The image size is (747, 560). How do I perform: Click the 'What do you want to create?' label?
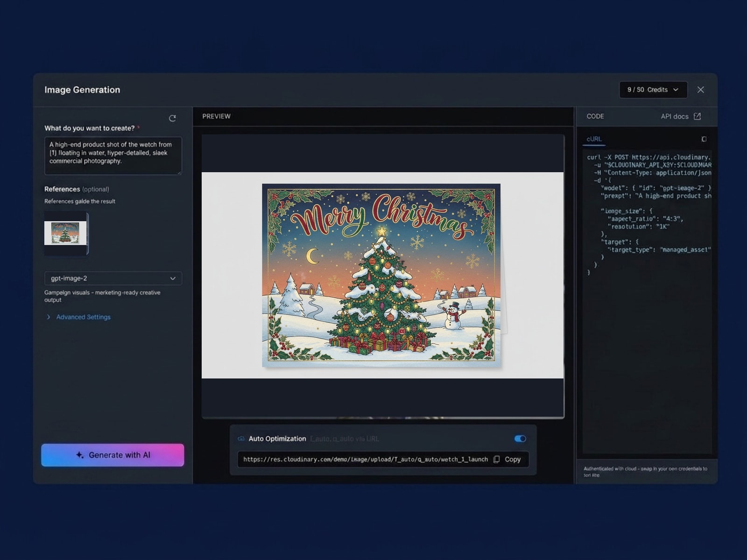(90, 128)
